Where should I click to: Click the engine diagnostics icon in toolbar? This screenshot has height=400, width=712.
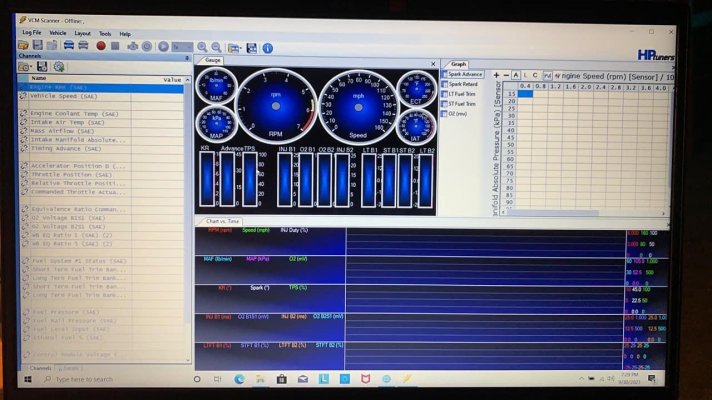[132, 46]
